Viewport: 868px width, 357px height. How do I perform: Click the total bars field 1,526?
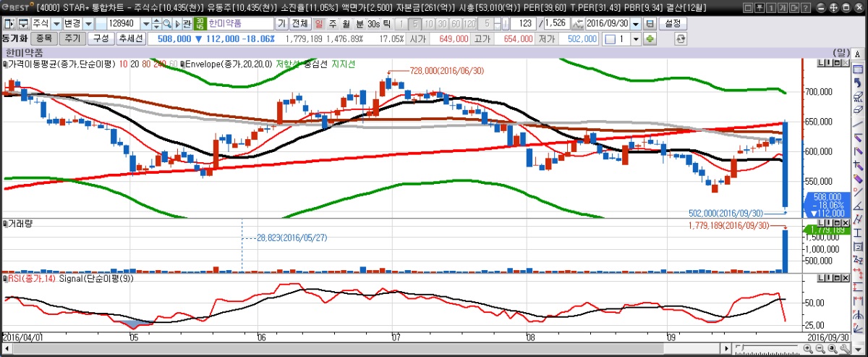click(x=556, y=23)
